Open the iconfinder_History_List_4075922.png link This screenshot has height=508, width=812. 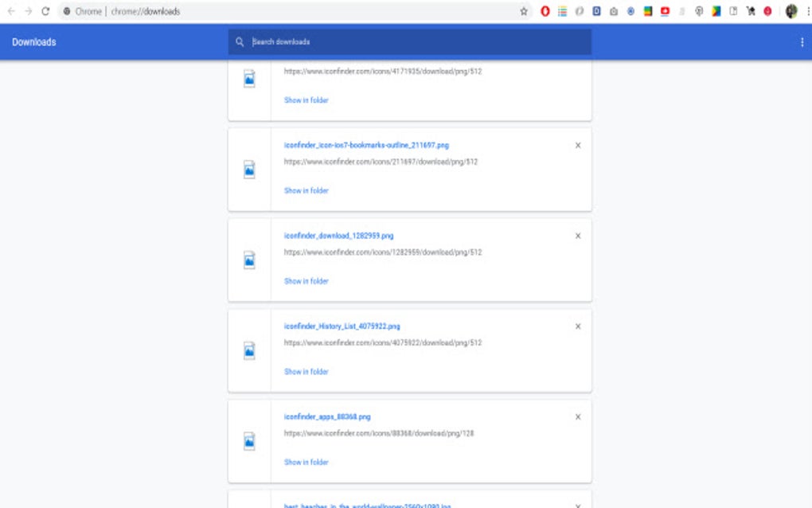[343, 326]
